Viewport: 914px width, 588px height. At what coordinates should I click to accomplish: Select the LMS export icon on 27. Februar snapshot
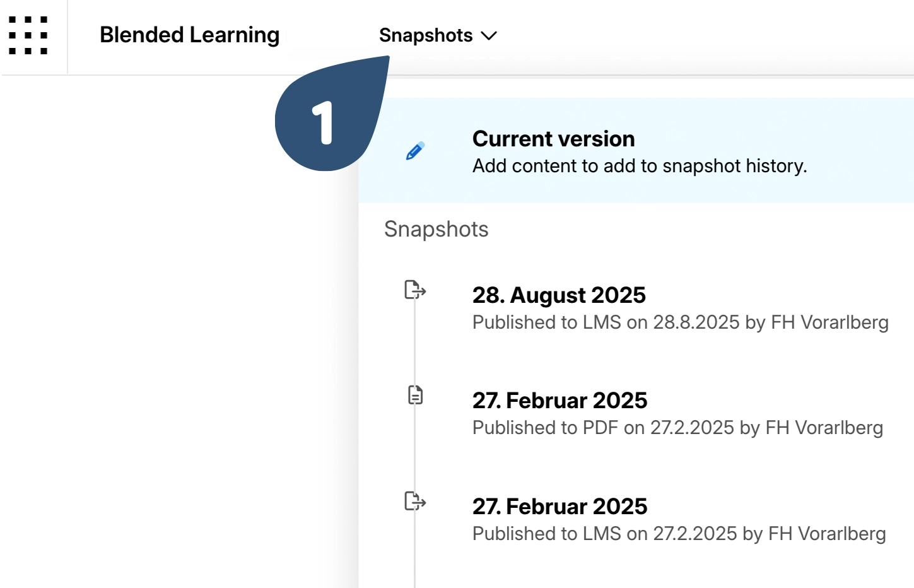(415, 502)
